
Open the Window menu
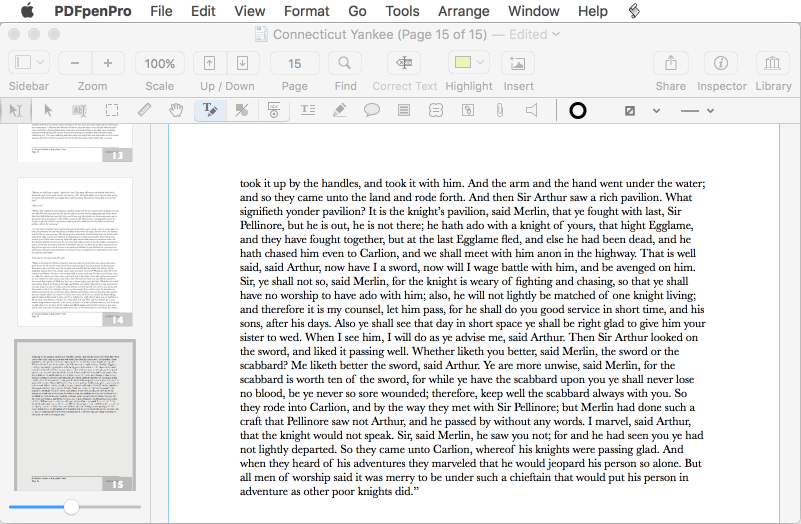[533, 11]
